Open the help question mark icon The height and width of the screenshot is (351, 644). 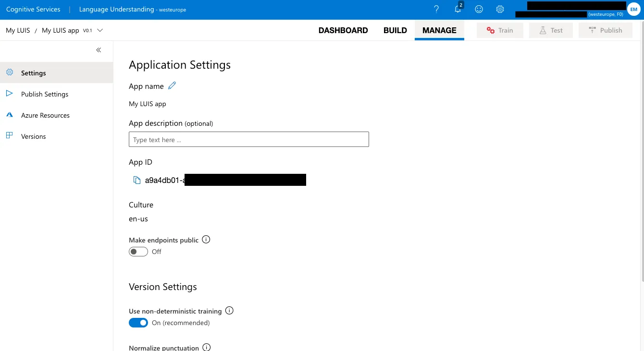[436, 9]
